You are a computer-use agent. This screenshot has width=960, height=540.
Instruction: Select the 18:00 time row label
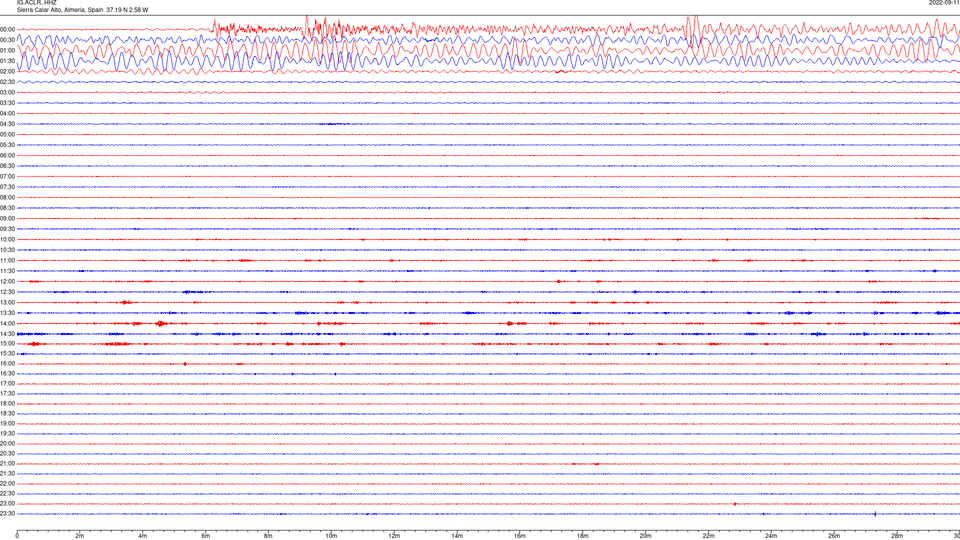(x=7, y=403)
